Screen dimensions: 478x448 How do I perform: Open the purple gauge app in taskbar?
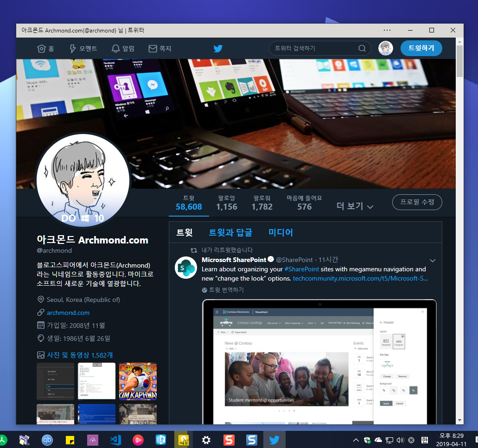[x=93, y=440]
